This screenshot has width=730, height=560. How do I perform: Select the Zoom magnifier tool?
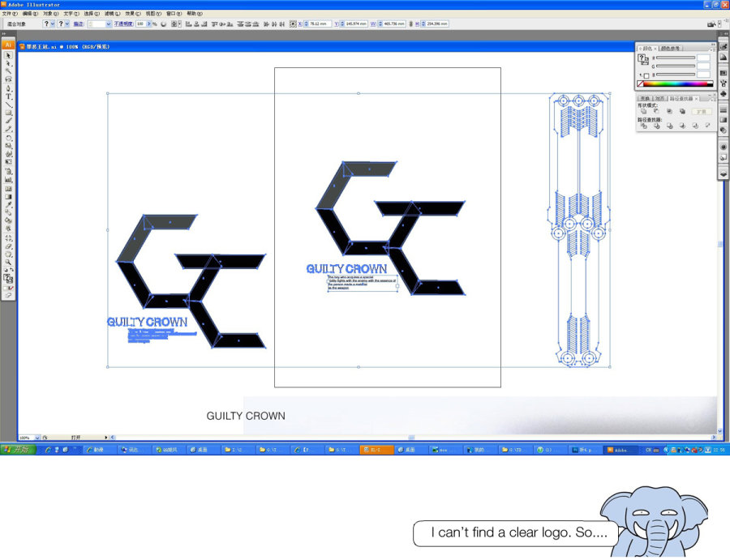pos(8,263)
